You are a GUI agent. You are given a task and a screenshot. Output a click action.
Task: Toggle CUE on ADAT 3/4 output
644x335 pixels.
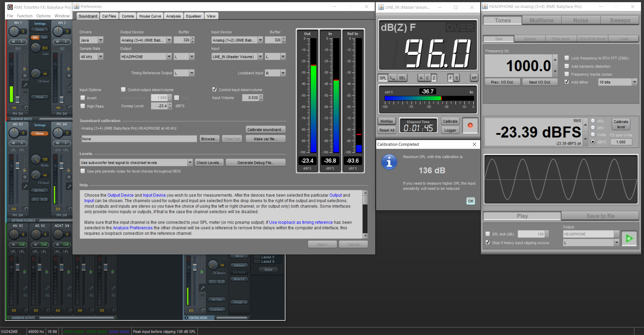pos(66,245)
